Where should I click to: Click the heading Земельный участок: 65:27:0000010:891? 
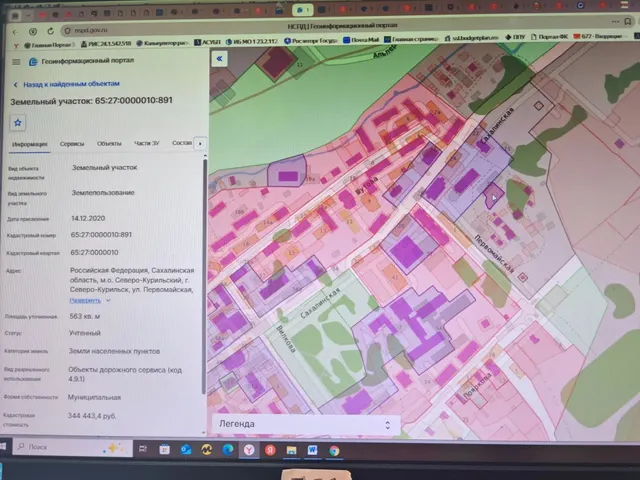91,101
